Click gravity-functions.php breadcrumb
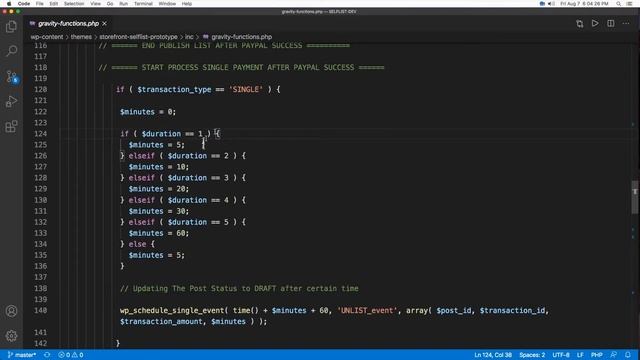The height and width of the screenshot is (360, 640). point(241,37)
